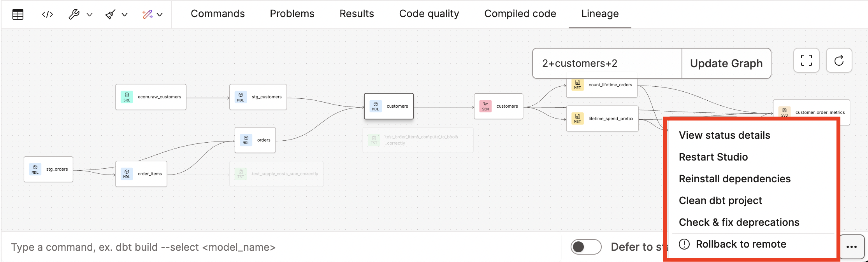Choose Rollback to remote

(741, 244)
